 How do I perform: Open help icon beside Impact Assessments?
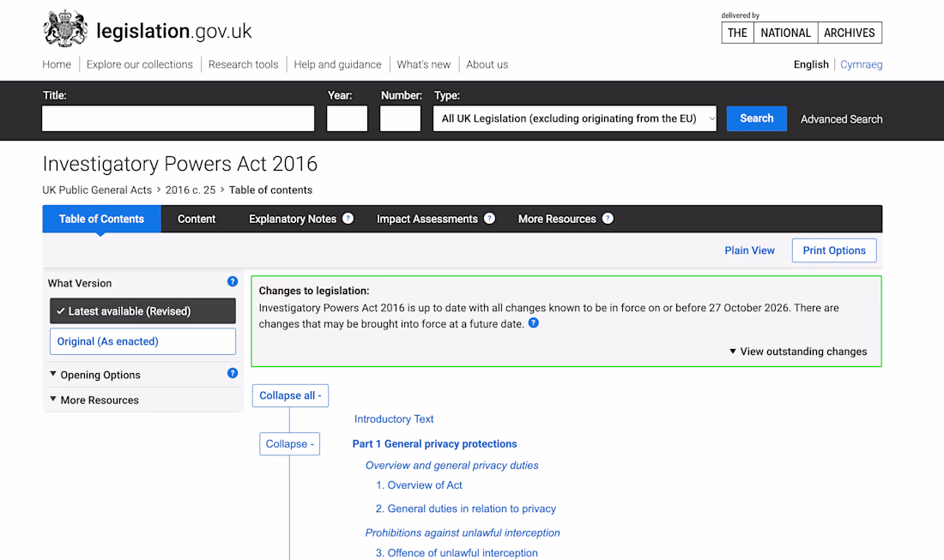point(489,219)
